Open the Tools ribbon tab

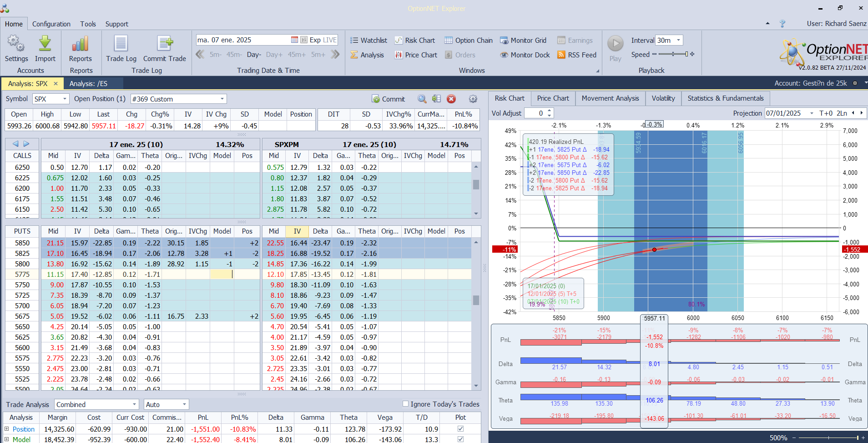[x=88, y=24]
